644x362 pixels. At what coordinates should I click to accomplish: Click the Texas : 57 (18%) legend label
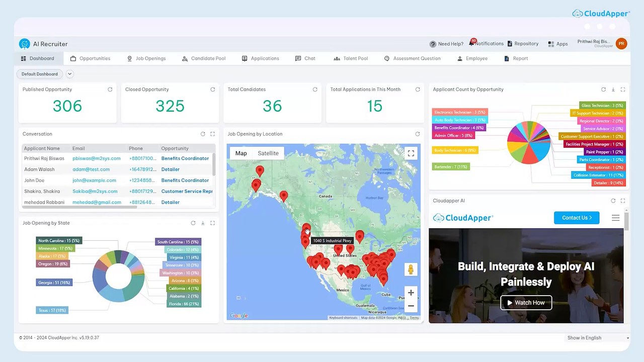pos(52,310)
